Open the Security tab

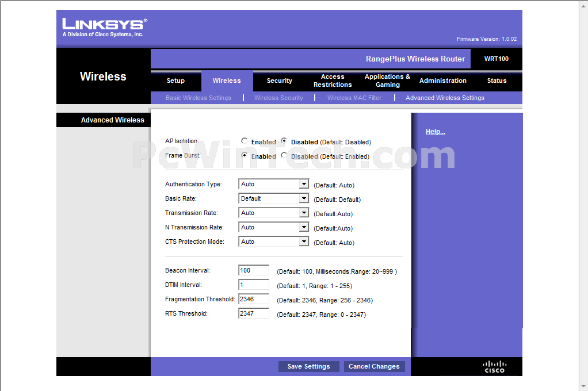coord(280,80)
